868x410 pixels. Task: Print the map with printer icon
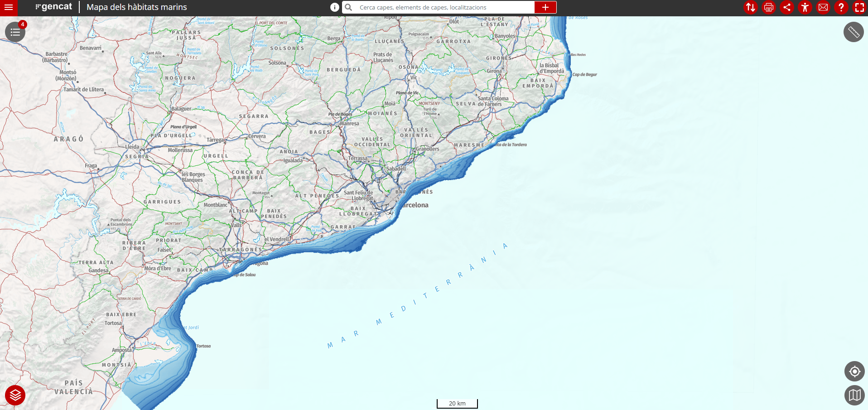pos(768,7)
